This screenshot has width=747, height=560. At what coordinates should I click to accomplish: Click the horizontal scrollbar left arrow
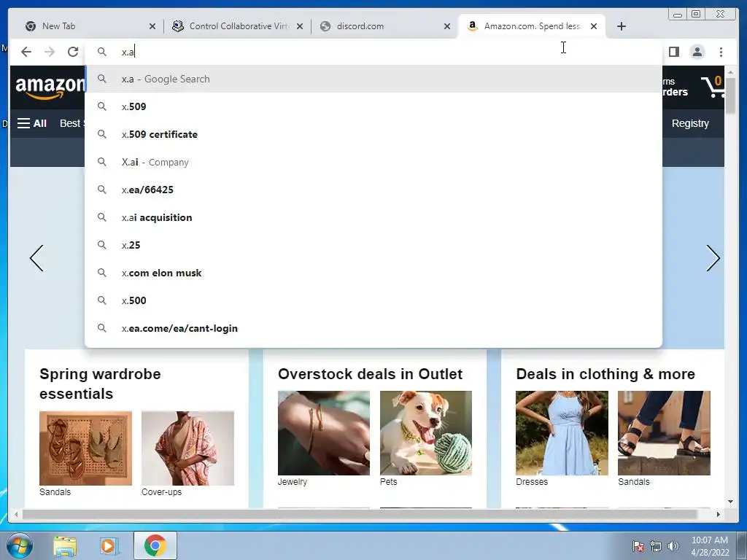coord(16,514)
